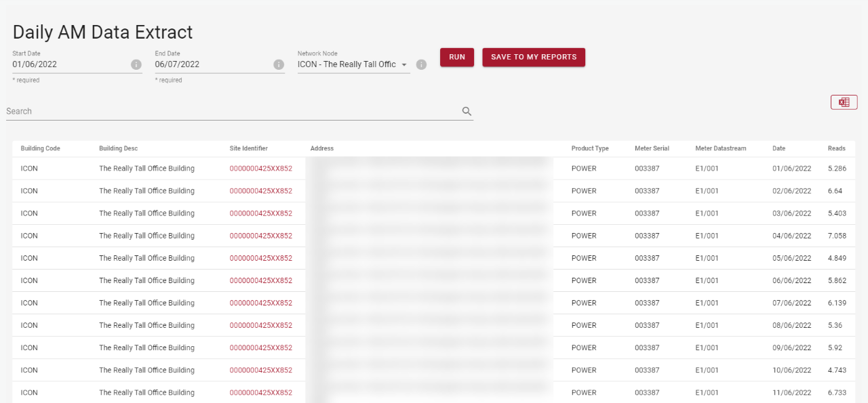Click SAVE TO MY REPORTS button
The width and height of the screenshot is (868, 403).
tap(533, 57)
